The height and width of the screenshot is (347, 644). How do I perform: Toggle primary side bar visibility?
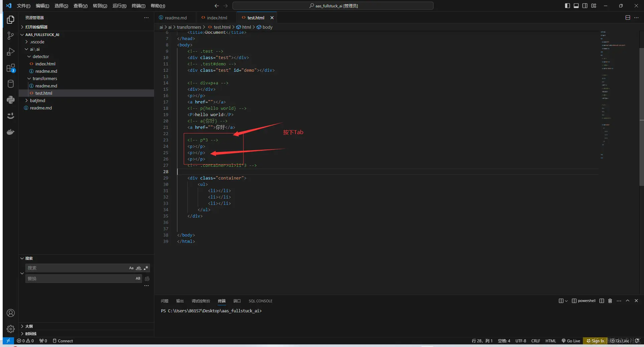pyautogui.click(x=568, y=6)
